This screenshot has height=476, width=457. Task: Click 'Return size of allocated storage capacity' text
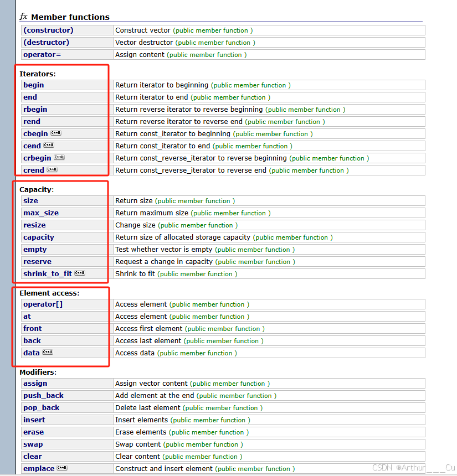click(x=183, y=237)
